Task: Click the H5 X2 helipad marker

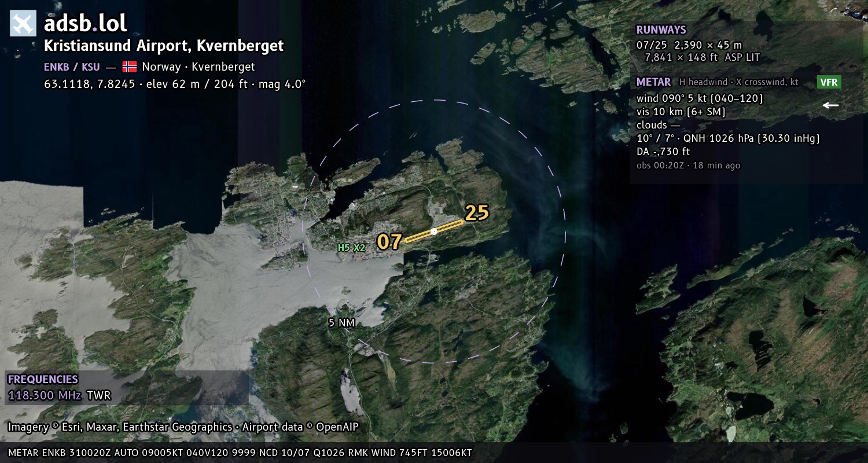Action: click(352, 248)
